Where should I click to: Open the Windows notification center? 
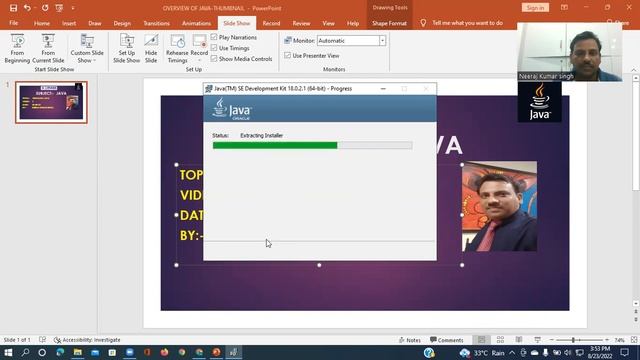(x=624, y=352)
